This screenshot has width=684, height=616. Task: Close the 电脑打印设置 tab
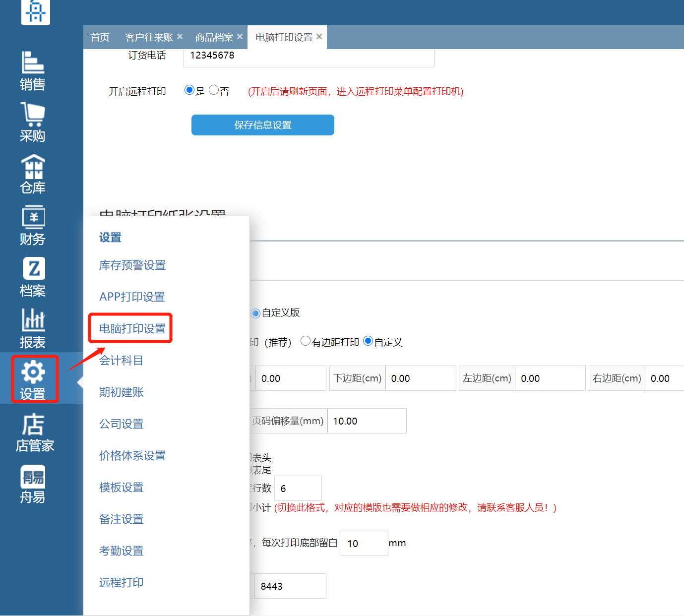319,37
